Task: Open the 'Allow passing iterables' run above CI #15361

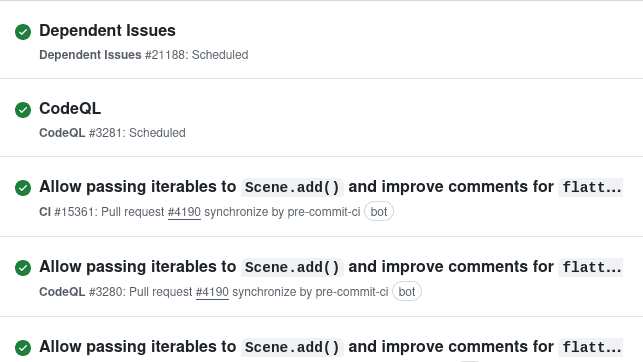Action: (x=331, y=187)
